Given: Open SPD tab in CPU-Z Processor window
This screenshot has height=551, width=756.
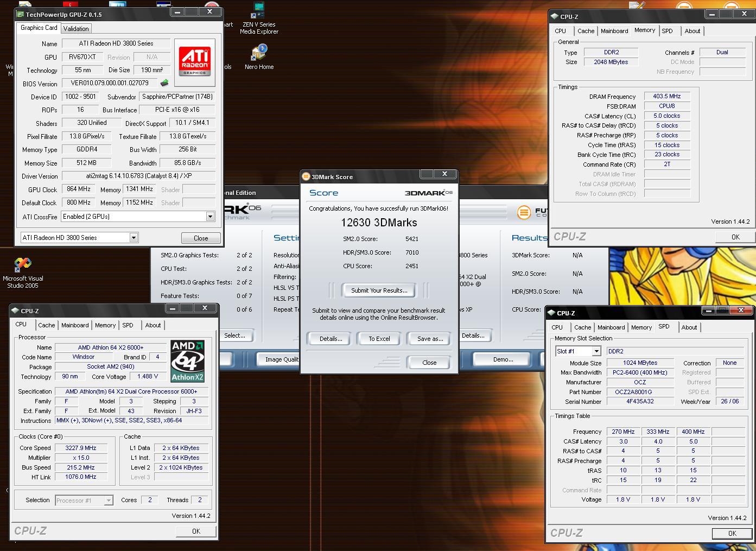Looking at the screenshot, I should coord(128,325).
